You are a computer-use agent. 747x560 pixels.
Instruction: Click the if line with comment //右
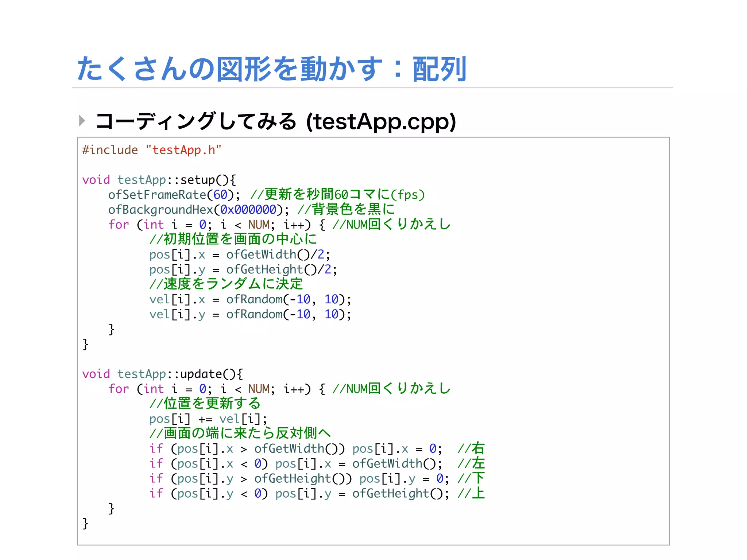317,449
